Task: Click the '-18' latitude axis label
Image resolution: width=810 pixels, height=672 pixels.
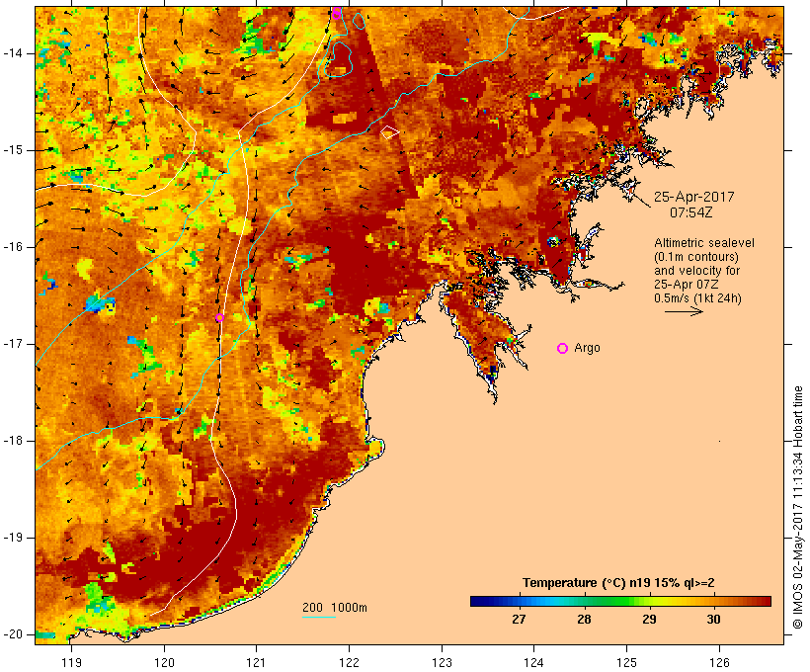Action: click(x=13, y=441)
